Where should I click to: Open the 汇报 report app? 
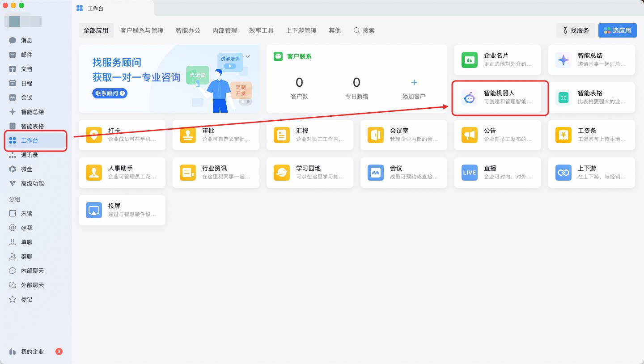click(x=310, y=135)
